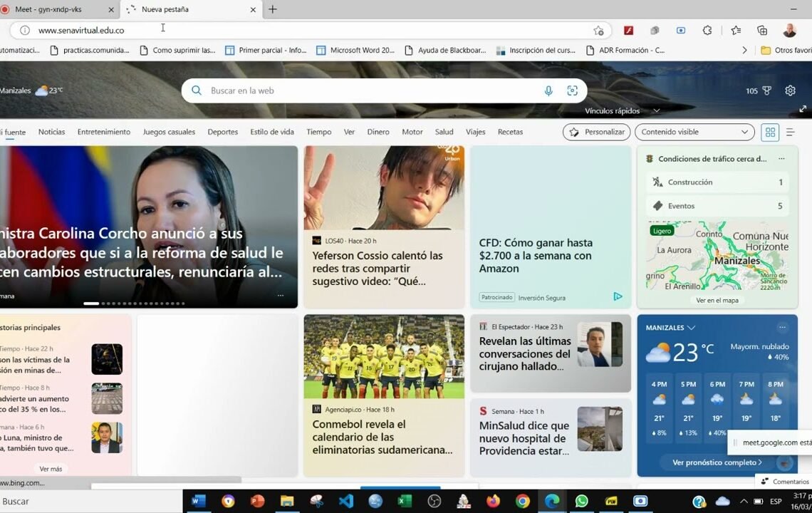Open page settings gear icon
The image size is (812, 513).
[790, 90]
